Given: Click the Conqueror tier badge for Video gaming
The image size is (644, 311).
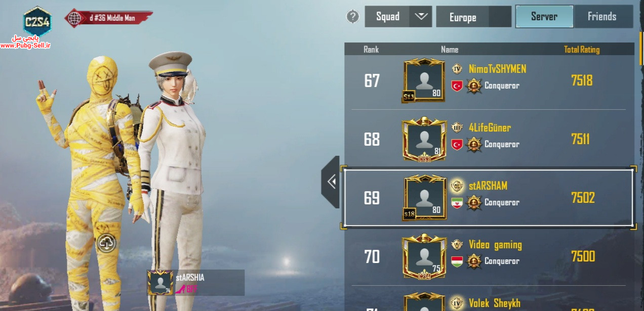Looking at the screenshot, I should click(473, 261).
